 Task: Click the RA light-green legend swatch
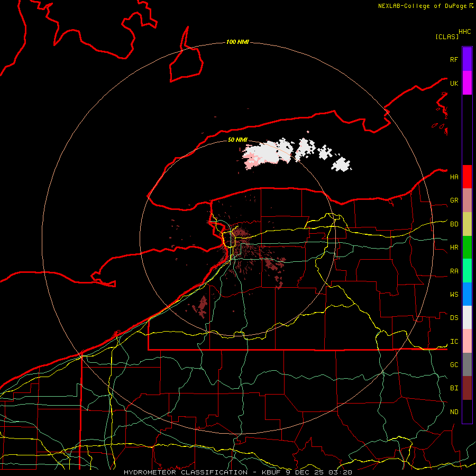pos(467,271)
